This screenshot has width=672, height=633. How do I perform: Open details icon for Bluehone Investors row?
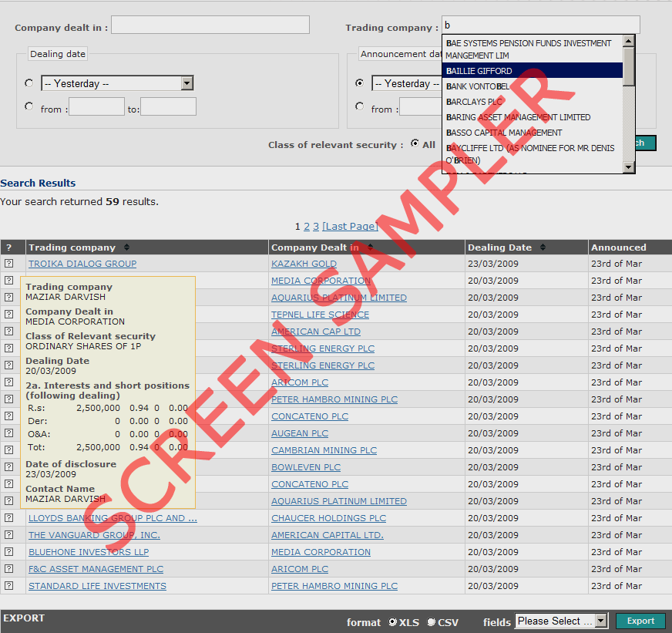coord(9,551)
